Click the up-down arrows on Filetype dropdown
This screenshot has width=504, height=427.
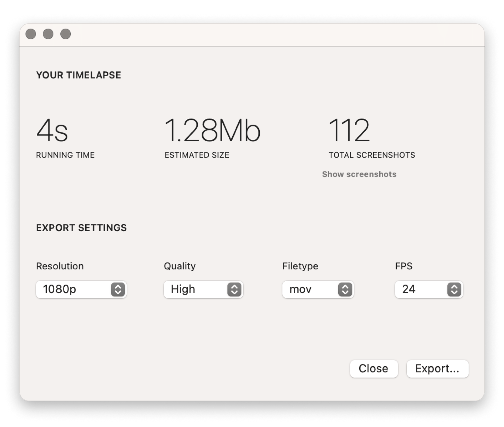(345, 289)
